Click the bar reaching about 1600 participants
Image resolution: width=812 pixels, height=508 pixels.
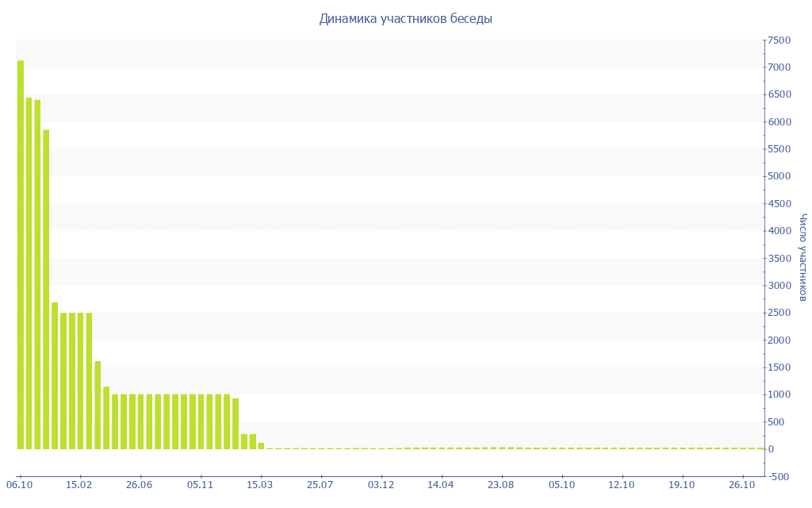pyautogui.click(x=98, y=405)
